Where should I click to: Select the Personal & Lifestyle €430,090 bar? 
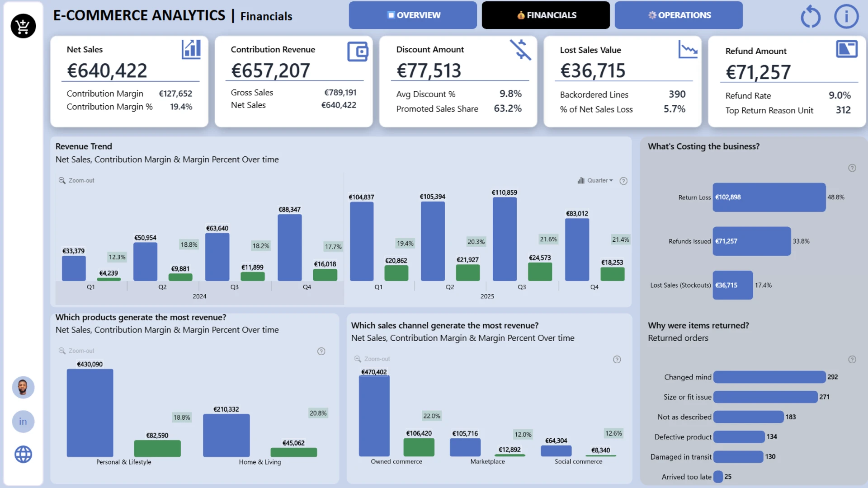coord(90,413)
